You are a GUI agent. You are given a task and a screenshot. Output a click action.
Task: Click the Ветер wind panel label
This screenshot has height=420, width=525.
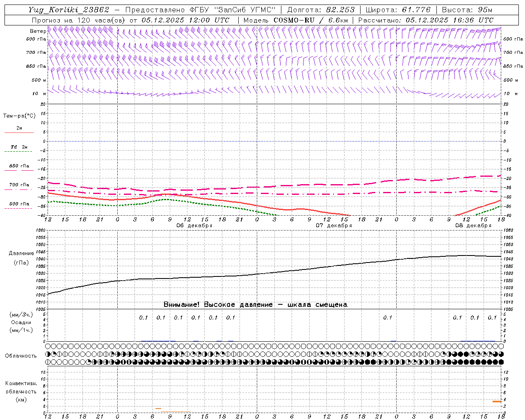pyautogui.click(x=38, y=31)
